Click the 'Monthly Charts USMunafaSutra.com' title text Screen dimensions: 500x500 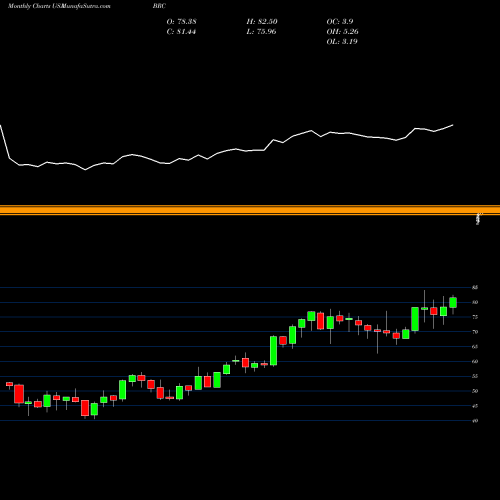(x=59, y=6)
